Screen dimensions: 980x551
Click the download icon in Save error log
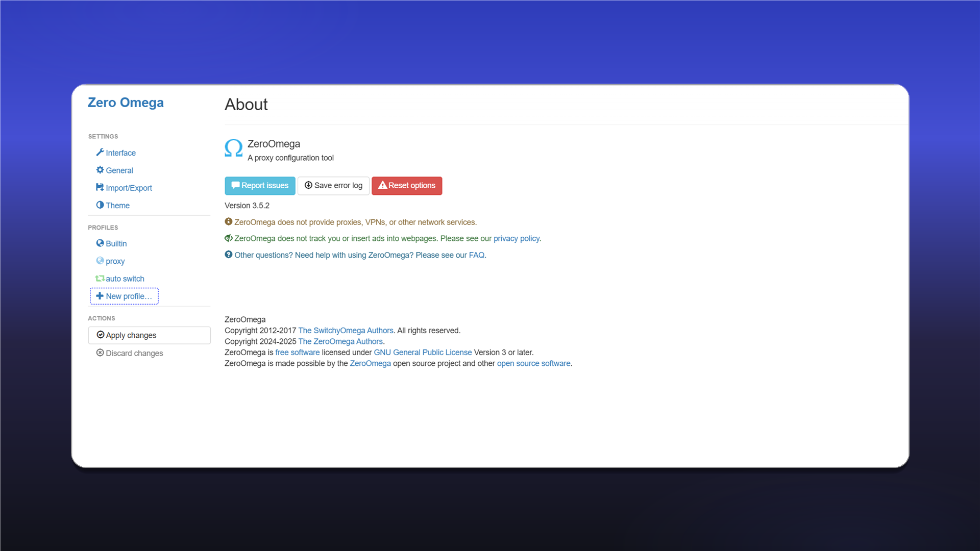click(308, 185)
